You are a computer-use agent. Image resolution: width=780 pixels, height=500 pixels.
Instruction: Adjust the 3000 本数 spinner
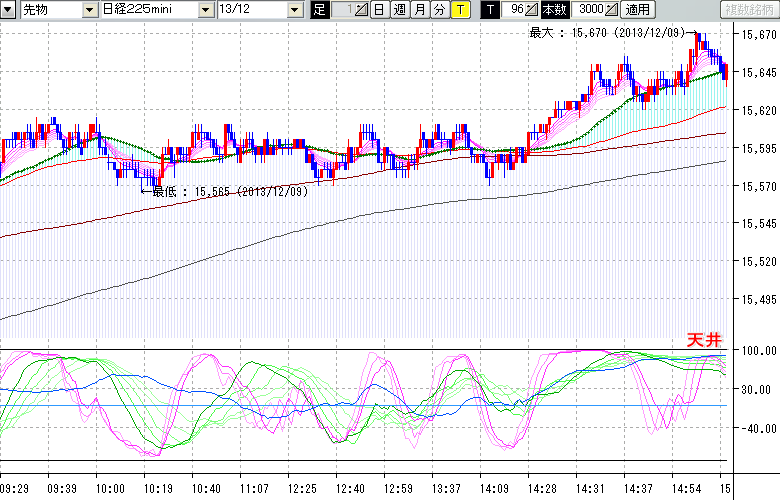coord(611,9)
